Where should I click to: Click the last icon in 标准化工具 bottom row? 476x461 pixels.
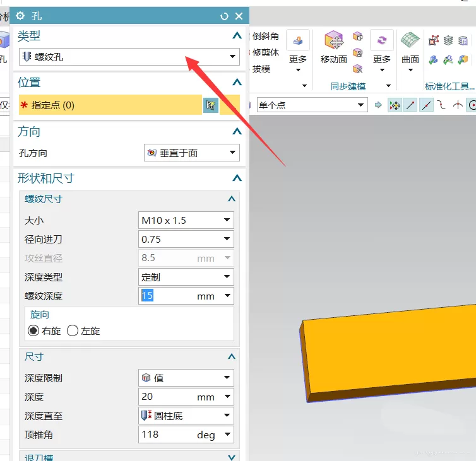pyautogui.click(x=463, y=60)
